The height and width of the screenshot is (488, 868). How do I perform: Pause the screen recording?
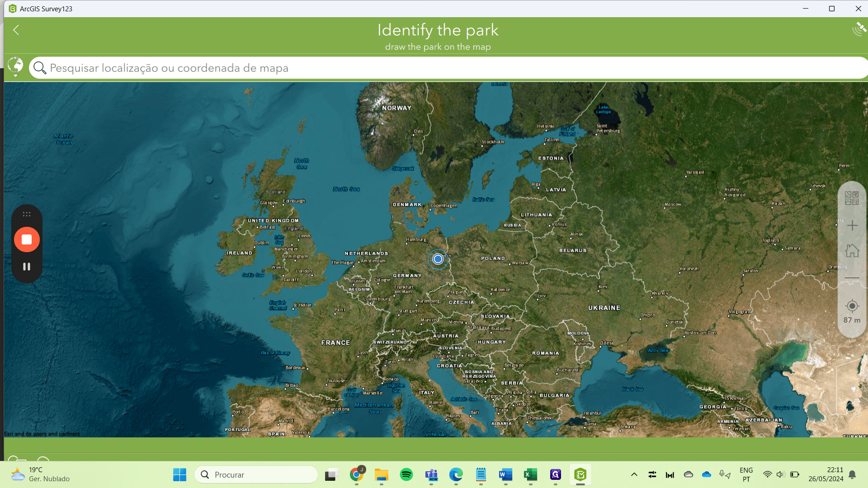(27, 267)
